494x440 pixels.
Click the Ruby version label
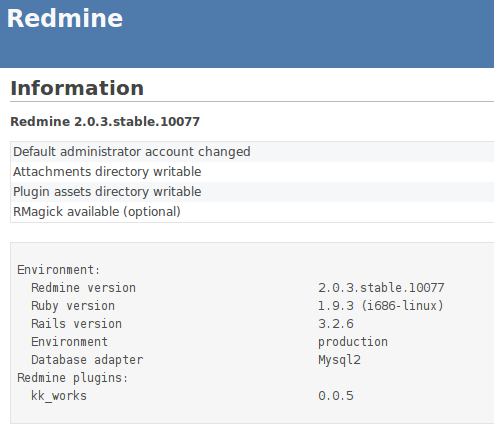pyautogui.click(x=73, y=306)
